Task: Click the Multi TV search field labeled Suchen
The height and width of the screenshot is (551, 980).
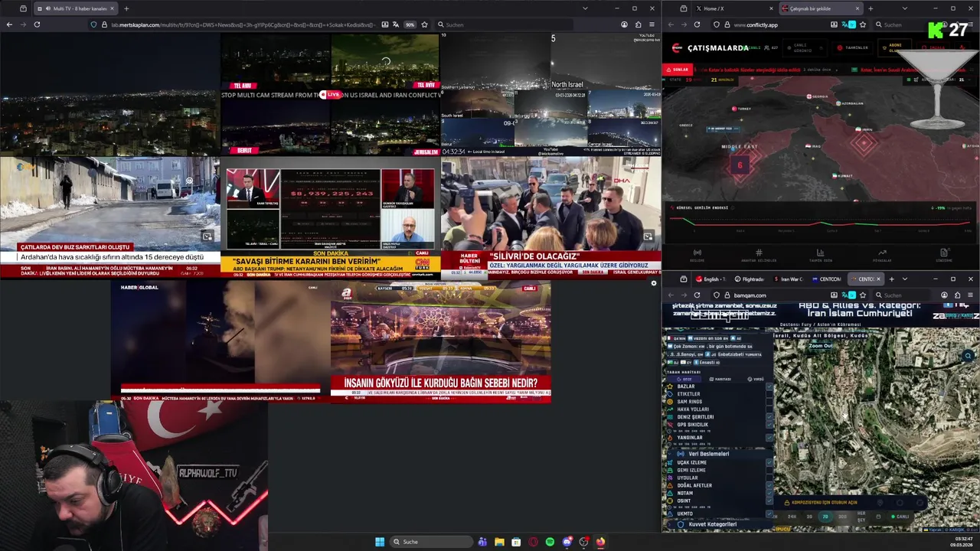Action: point(505,24)
